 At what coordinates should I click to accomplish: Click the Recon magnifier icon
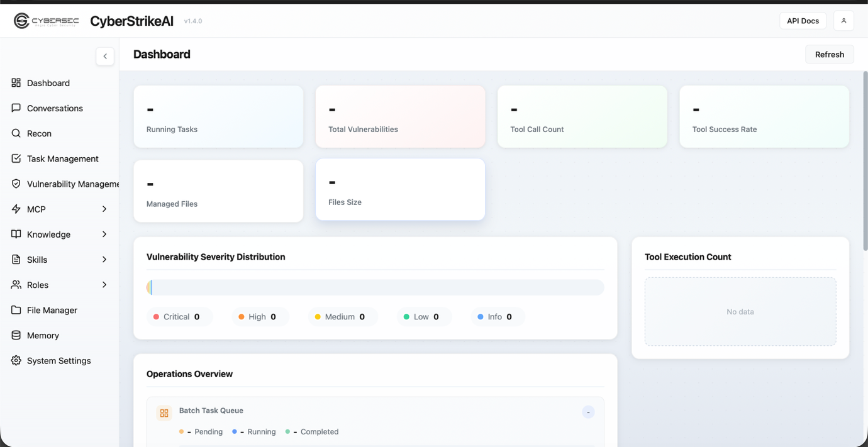(x=16, y=133)
